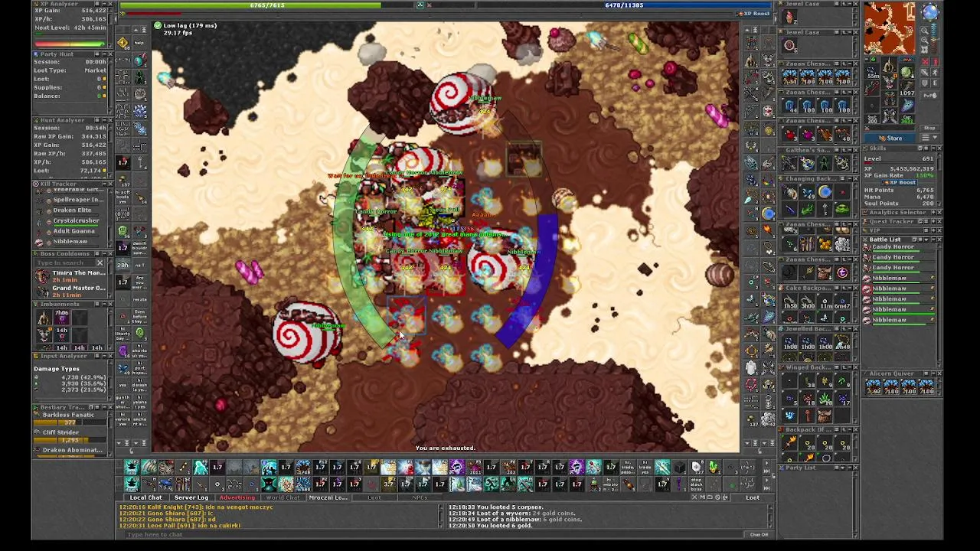The image size is (980, 551).
Task: Click Nibblemaw entry in Kill Tracker
Action: click(70, 242)
